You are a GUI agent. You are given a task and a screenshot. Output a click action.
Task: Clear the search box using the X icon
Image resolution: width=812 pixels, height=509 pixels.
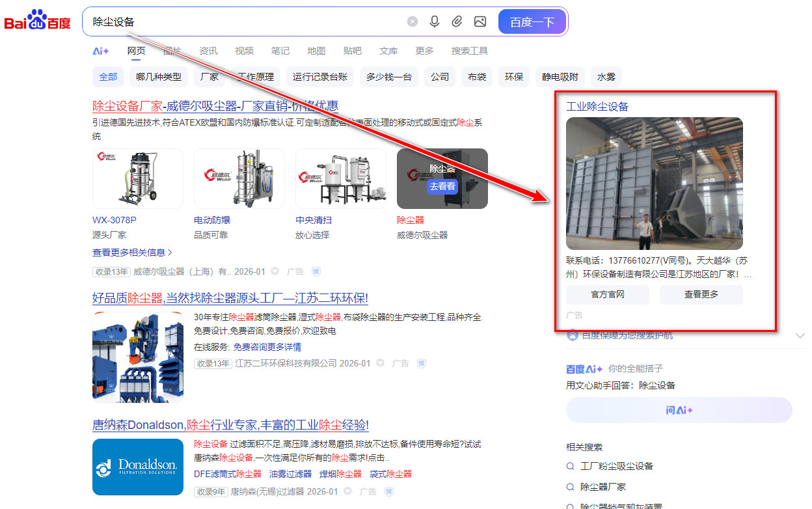coord(412,21)
